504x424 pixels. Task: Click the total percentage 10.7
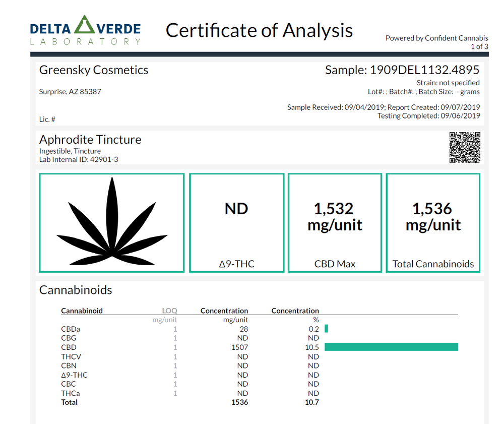tap(312, 402)
